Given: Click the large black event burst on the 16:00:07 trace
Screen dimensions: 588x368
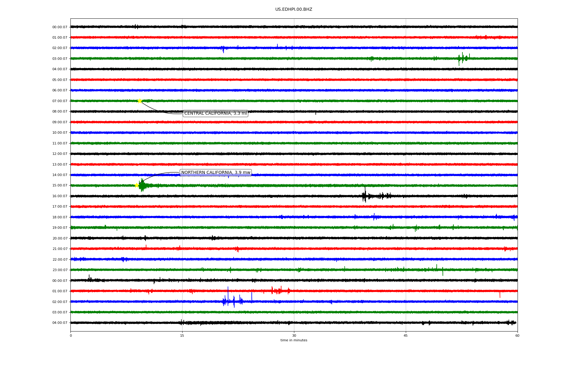Looking at the screenshot, I should point(364,196).
